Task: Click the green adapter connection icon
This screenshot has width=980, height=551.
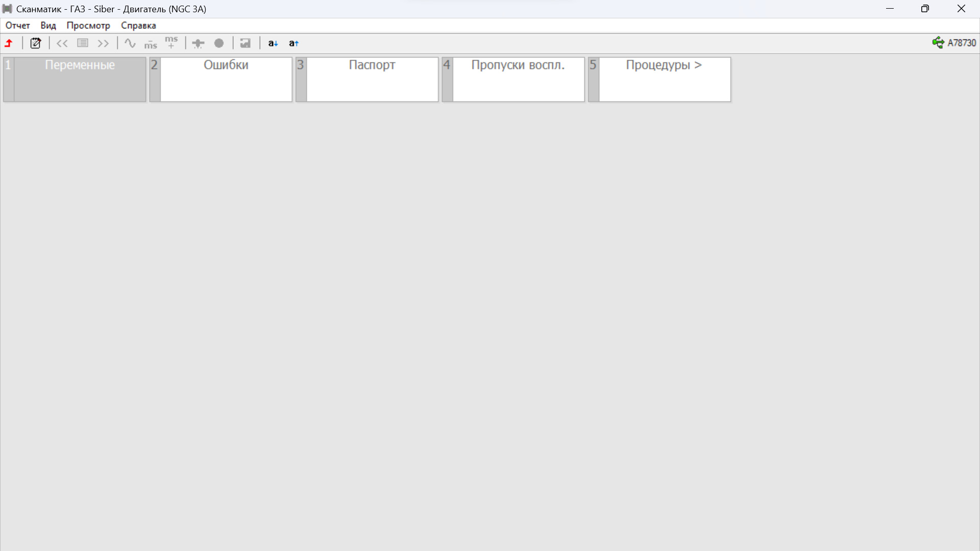Action: point(938,43)
